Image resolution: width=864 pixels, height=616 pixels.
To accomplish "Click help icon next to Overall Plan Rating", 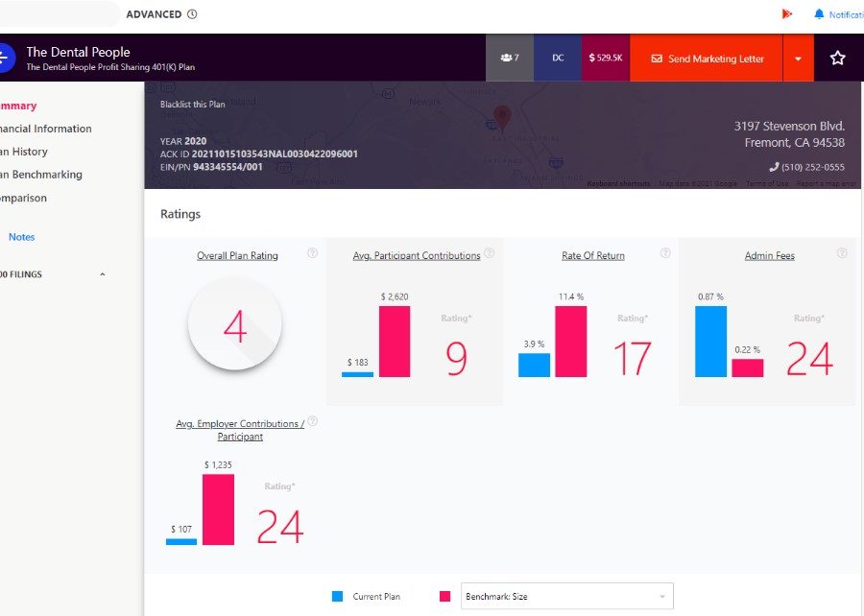I will 312,253.
